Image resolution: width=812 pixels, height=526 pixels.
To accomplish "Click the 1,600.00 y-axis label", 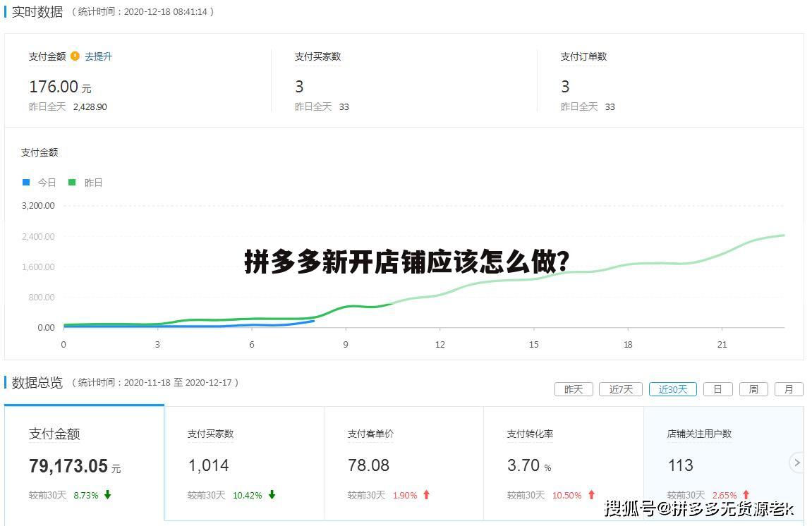I will 38,267.
